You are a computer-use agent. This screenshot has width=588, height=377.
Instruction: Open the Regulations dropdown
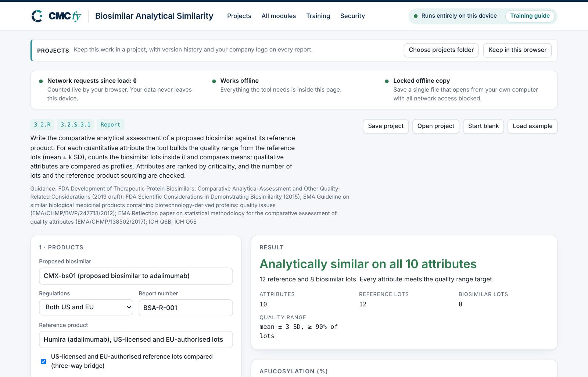click(x=86, y=307)
